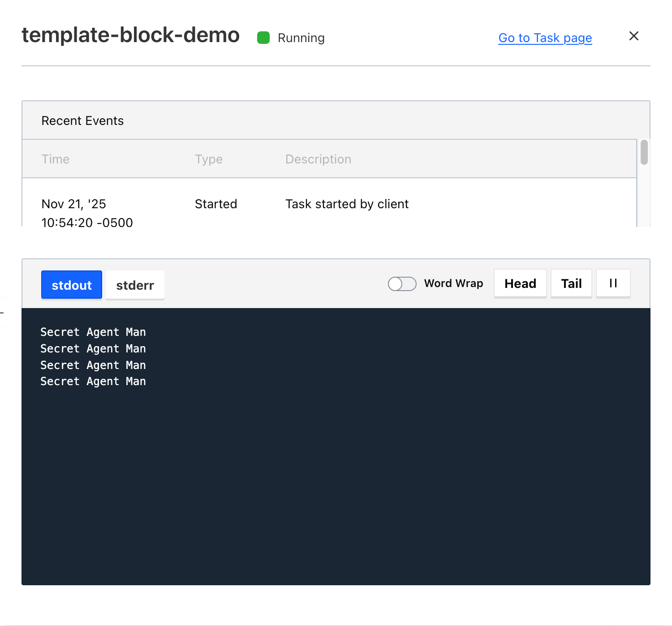The height and width of the screenshot is (626, 672).
Task: Click the first 'Secret Agent Man' log line
Action: [93, 332]
